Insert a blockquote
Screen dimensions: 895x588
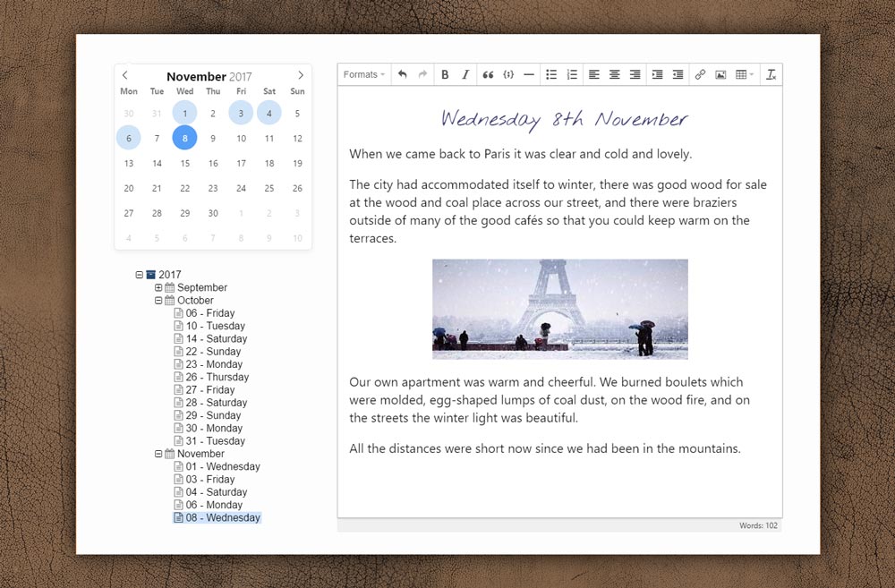tap(488, 75)
